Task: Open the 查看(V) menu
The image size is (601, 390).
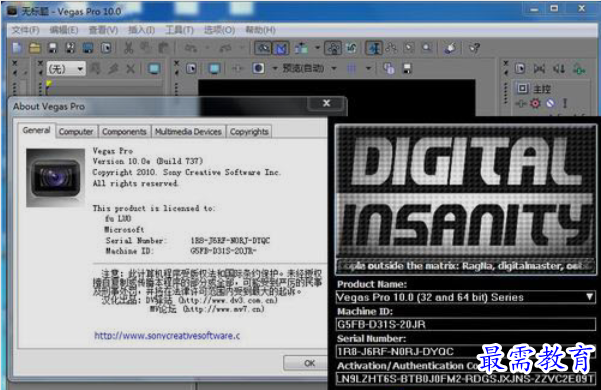Action: click(x=103, y=30)
